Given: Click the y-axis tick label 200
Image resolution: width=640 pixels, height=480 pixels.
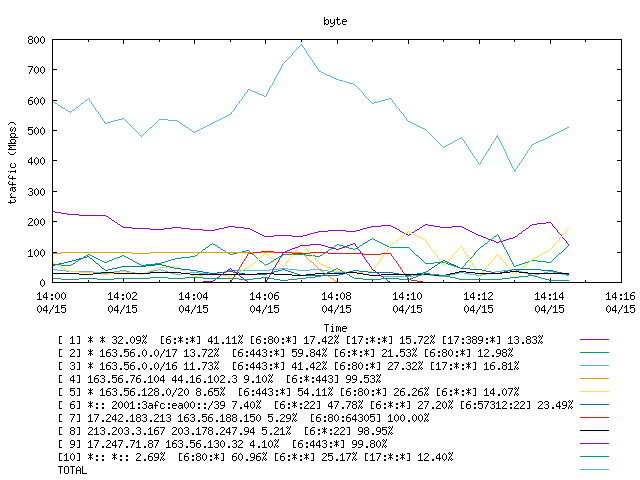Looking at the screenshot, I should click(36, 222).
